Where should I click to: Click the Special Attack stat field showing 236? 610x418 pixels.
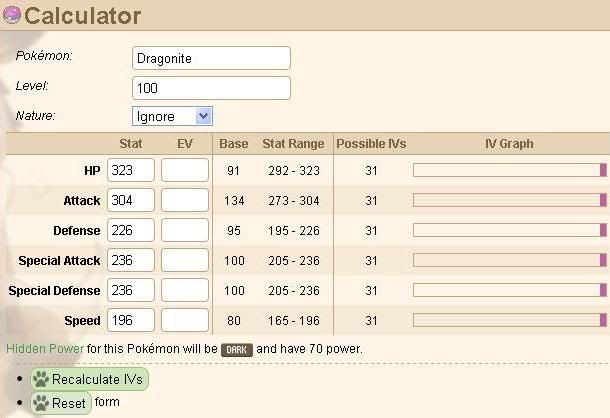click(x=131, y=260)
